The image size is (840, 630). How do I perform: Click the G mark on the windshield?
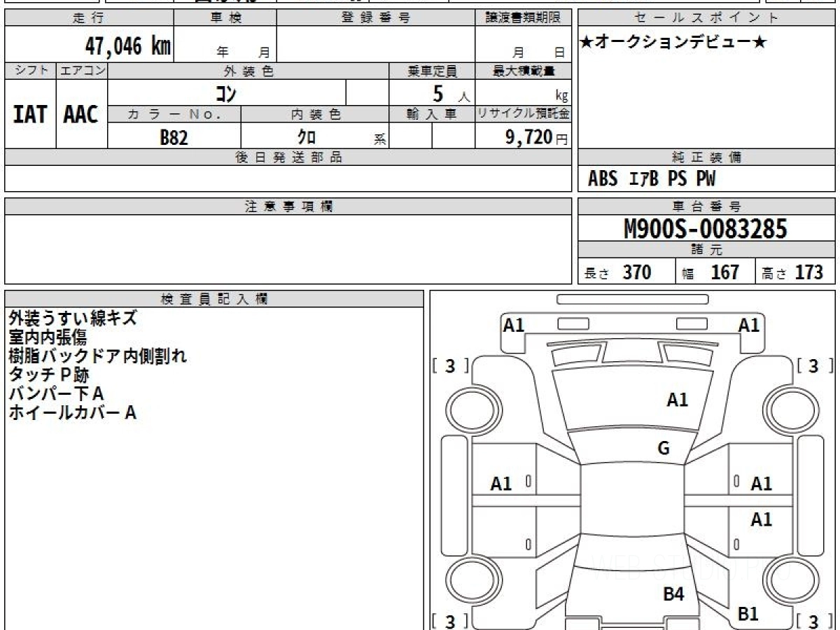pos(664,449)
